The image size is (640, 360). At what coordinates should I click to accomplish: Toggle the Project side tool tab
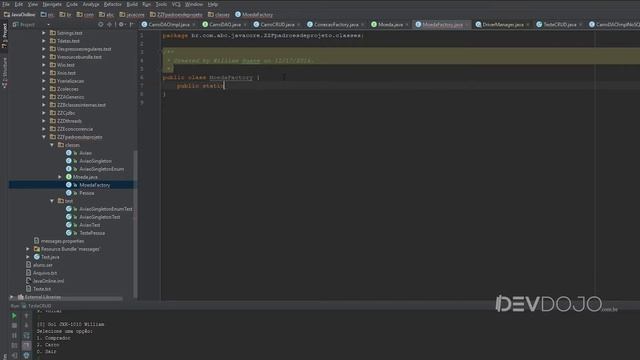pos(4,36)
